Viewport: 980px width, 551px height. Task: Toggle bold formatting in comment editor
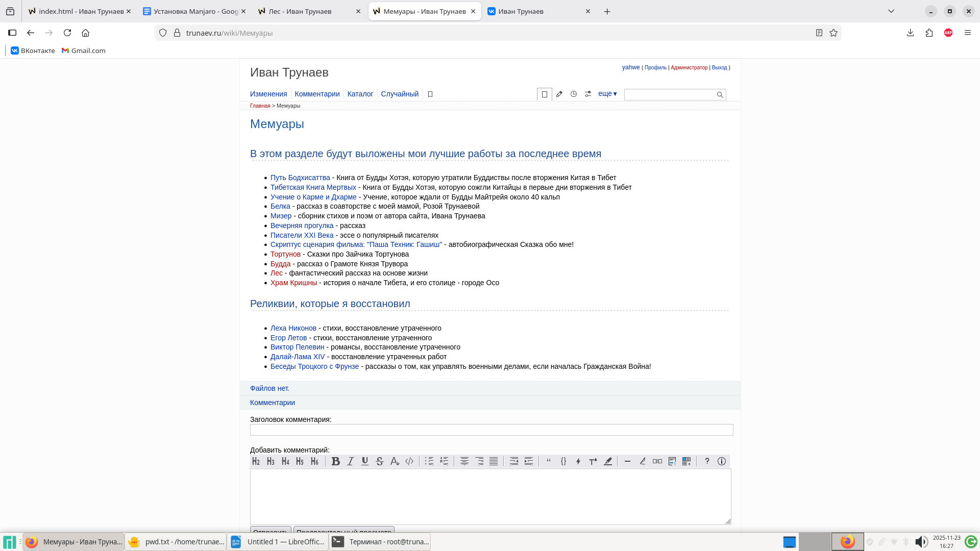(335, 461)
